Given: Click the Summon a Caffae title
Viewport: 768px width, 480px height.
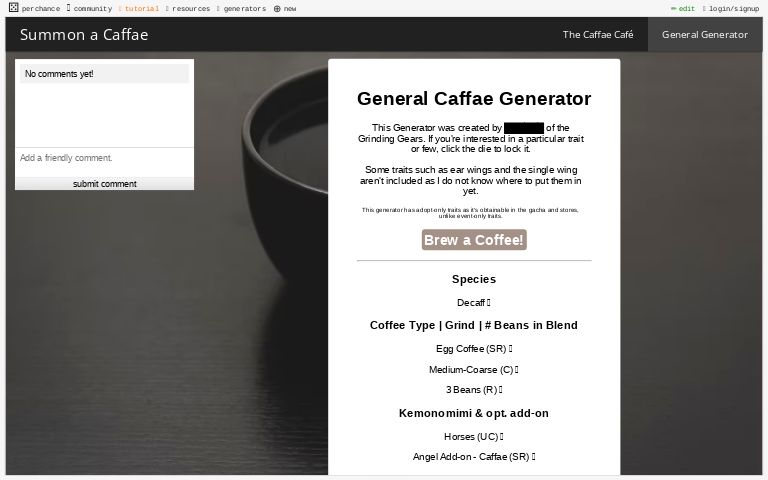Looking at the screenshot, I should [84, 35].
